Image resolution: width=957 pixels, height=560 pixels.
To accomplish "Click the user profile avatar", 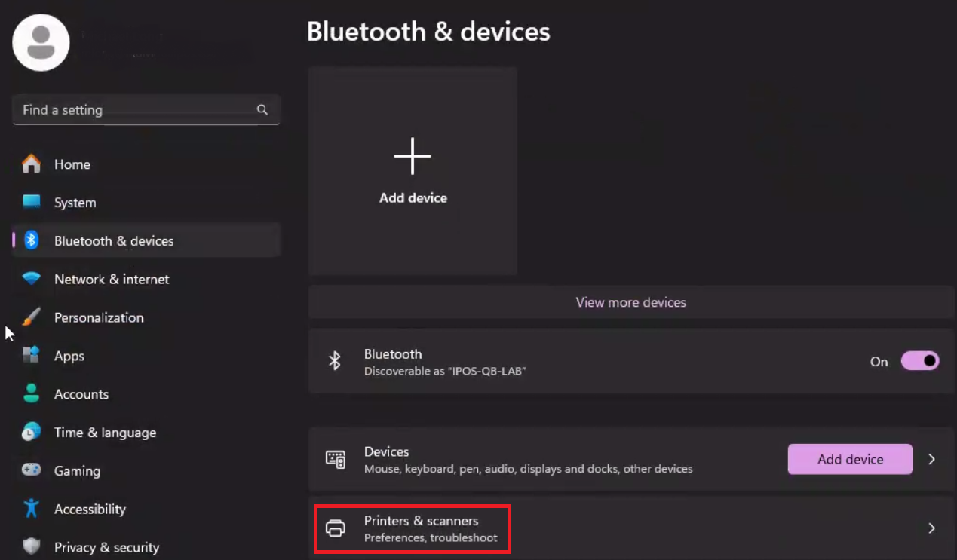I will coord(41,42).
